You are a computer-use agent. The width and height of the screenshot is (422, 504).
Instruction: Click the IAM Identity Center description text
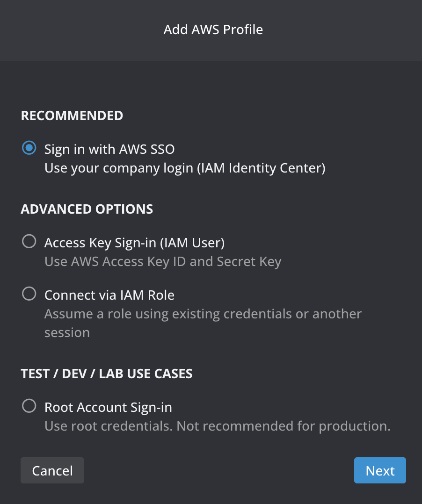coord(185,167)
